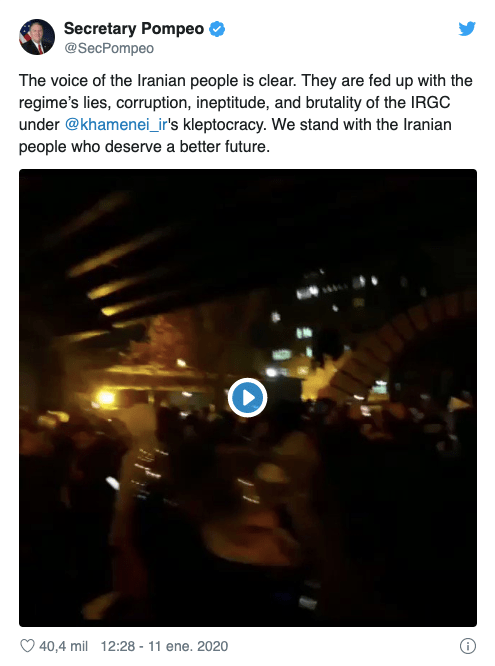The image size is (495, 666).
Task: Click the Twitter bird logo
Action: coord(467,28)
